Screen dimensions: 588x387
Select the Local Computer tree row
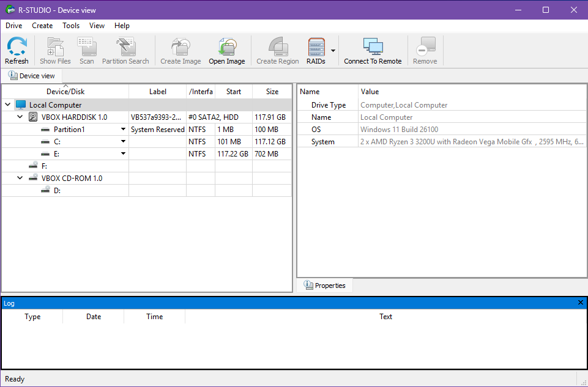point(147,105)
